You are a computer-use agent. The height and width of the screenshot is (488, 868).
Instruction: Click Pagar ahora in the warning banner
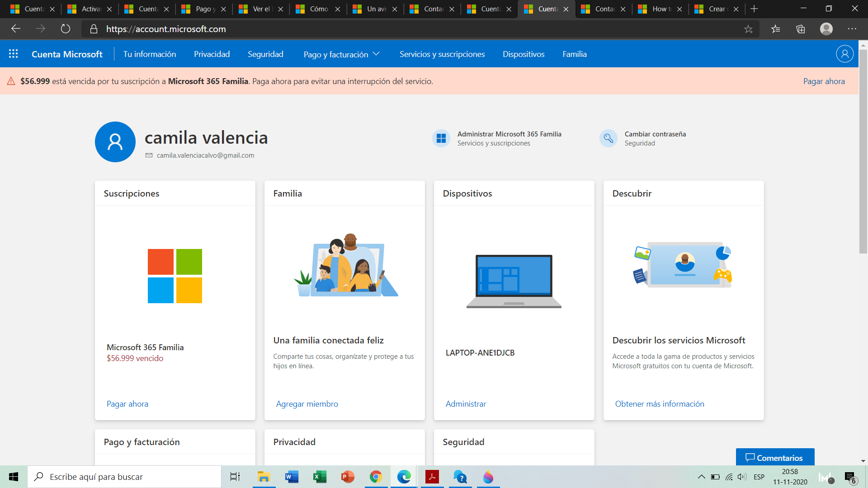tap(824, 81)
